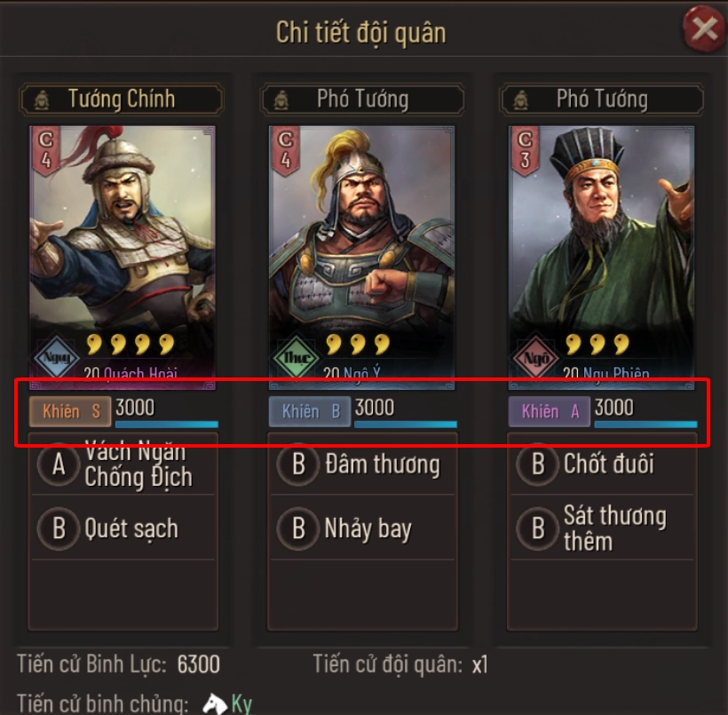Image resolution: width=728 pixels, height=715 pixels.
Task: Click the helmet icon beside Tướng Chính
Action: 41,99
